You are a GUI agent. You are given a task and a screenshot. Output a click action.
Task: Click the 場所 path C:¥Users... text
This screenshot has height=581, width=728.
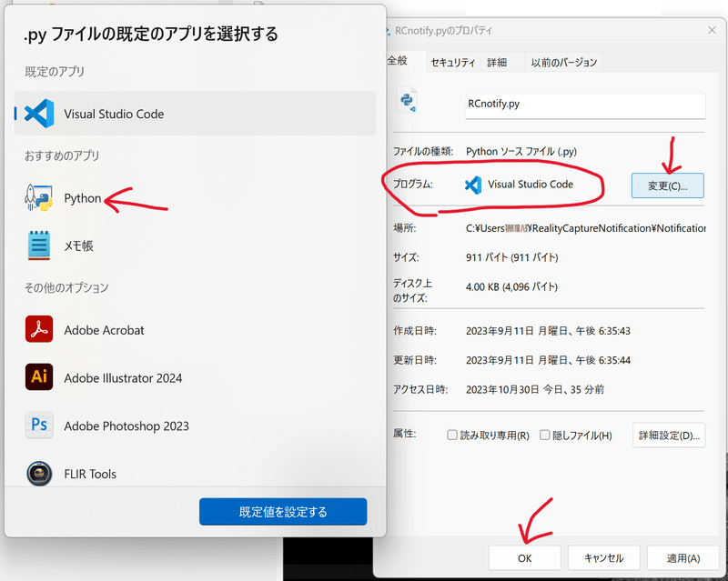(x=586, y=228)
